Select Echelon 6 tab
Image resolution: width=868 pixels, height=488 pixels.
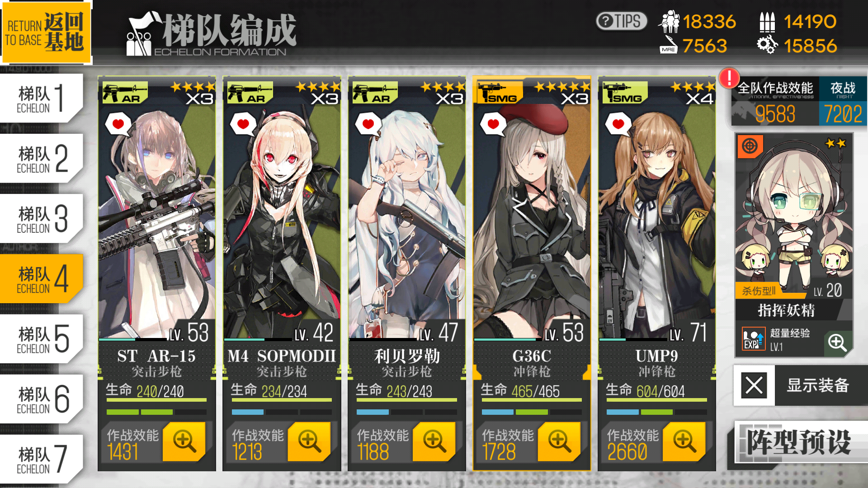click(42, 399)
